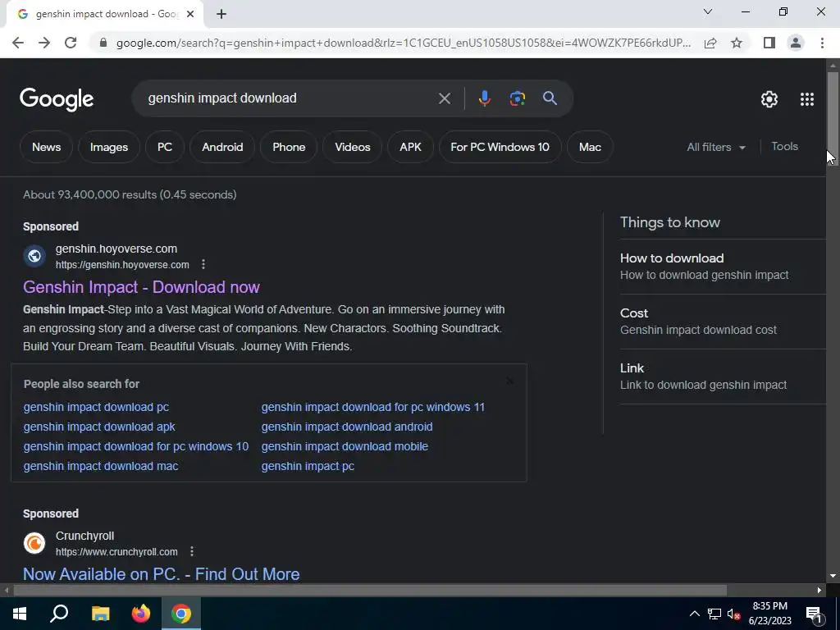Open Google quick settings gear
Viewport: 840px width, 630px height.
pyautogui.click(x=769, y=99)
